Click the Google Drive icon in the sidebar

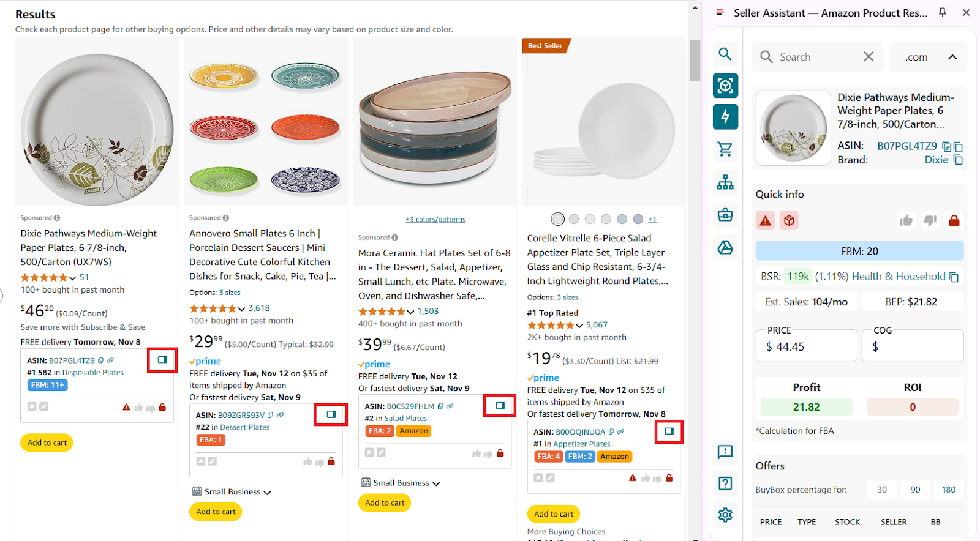pos(725,248)
